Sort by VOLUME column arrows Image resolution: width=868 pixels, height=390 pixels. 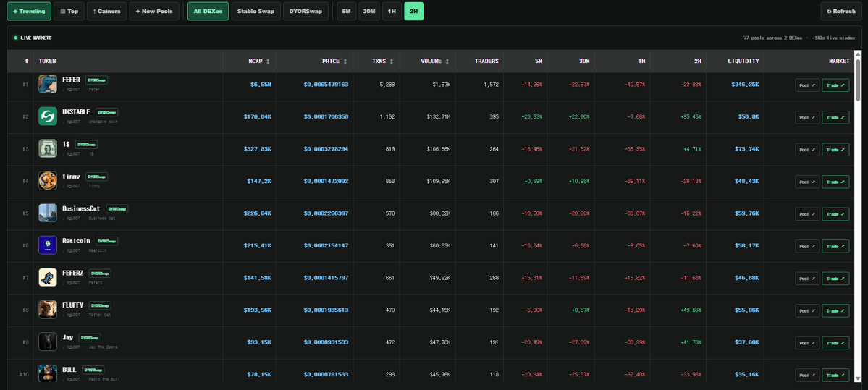447,62
